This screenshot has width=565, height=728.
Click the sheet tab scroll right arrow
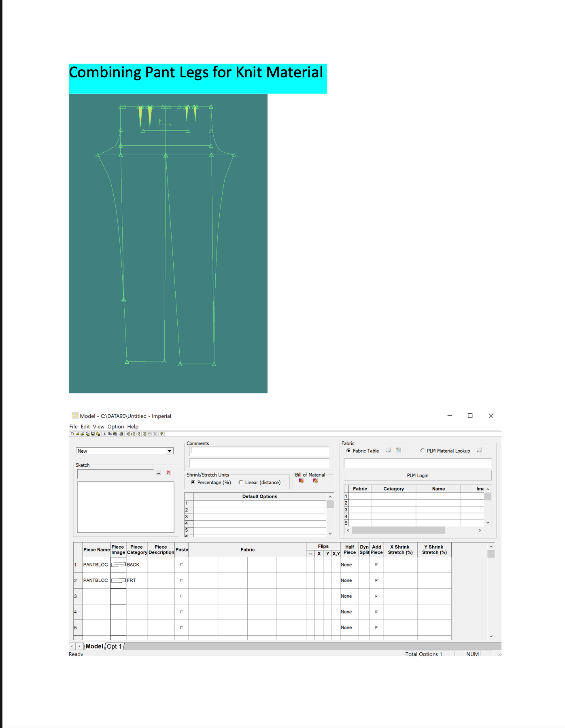click(x=79, y=647)
